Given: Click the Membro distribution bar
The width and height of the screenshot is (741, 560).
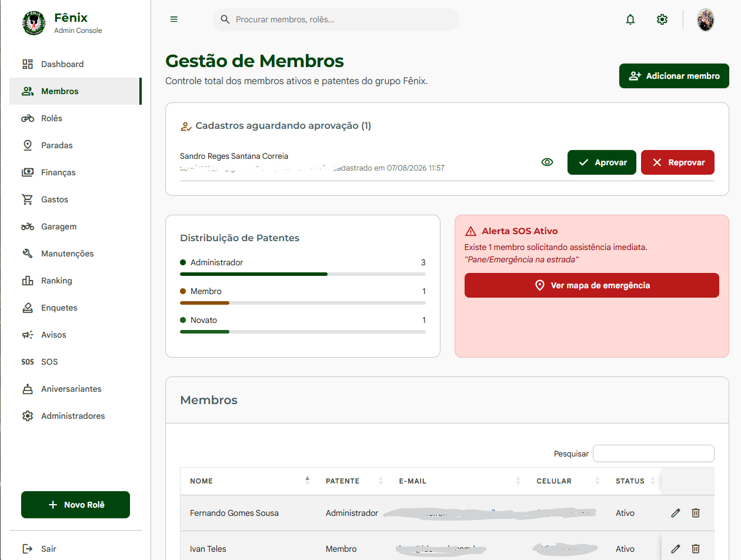Looking at the screenshot, I should (x=303, y=303).
